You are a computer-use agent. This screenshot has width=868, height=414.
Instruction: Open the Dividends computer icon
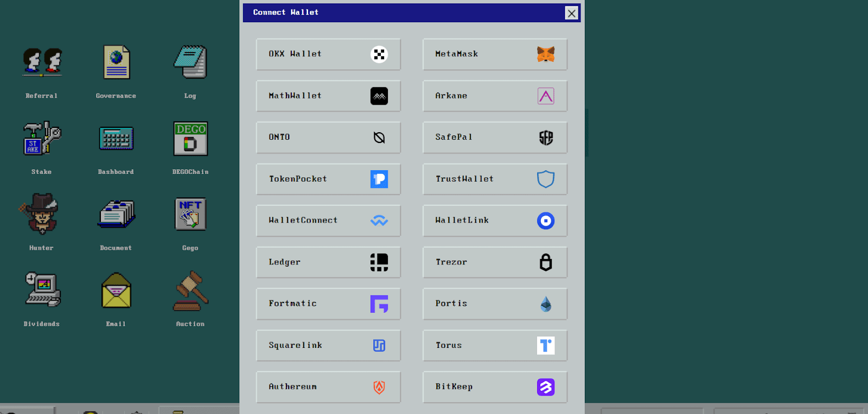[x=42, y=290]
